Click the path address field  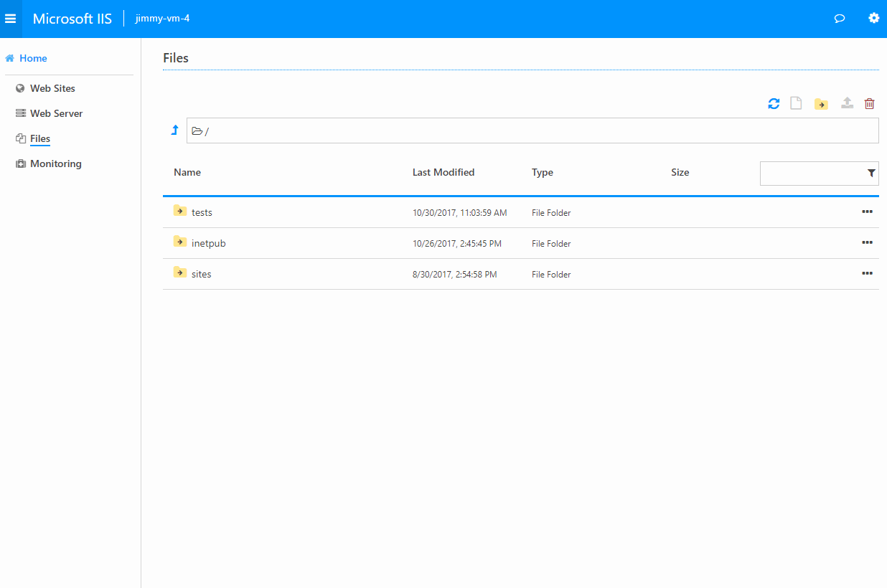pos(532,131)
